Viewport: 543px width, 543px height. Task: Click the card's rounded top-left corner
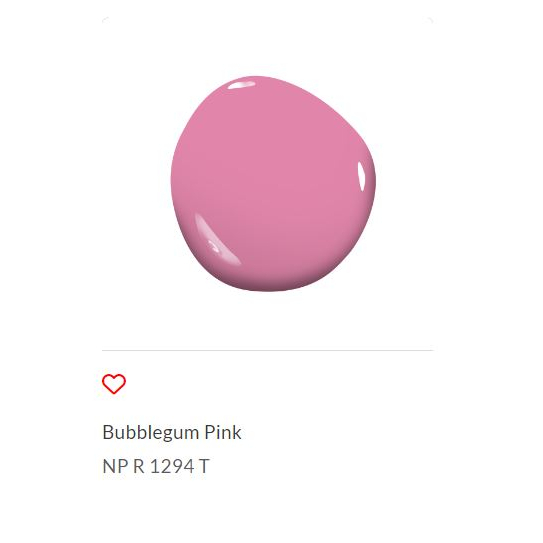105,19
